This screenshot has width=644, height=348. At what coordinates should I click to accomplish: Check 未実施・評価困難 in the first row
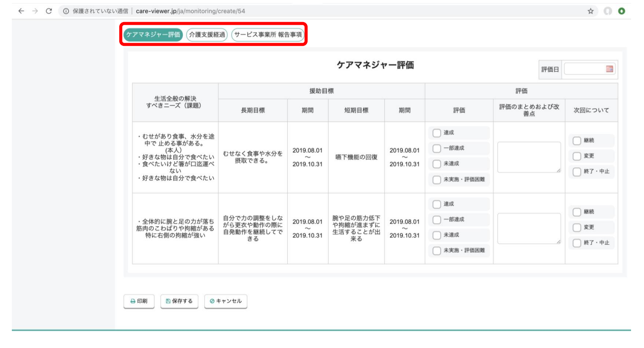437,180
